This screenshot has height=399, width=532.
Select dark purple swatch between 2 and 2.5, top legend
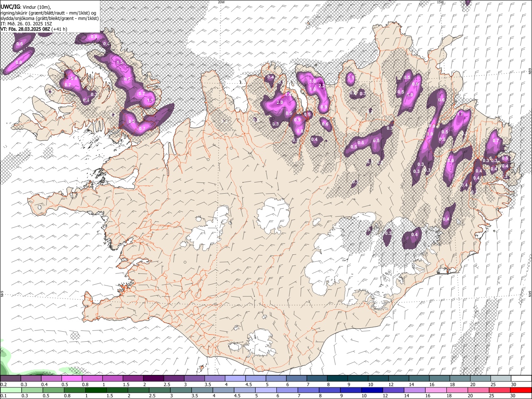pyautogui.click(x=153, y=378)
